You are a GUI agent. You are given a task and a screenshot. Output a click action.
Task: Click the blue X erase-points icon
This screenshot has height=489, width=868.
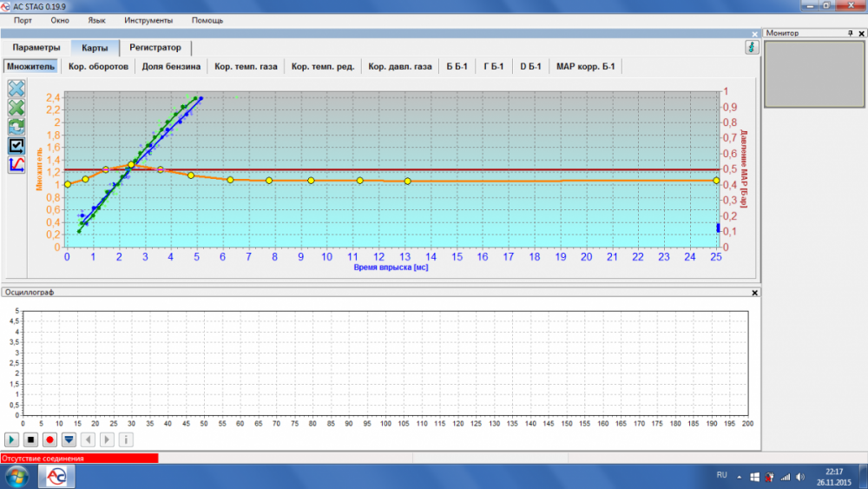coord(16,89)
